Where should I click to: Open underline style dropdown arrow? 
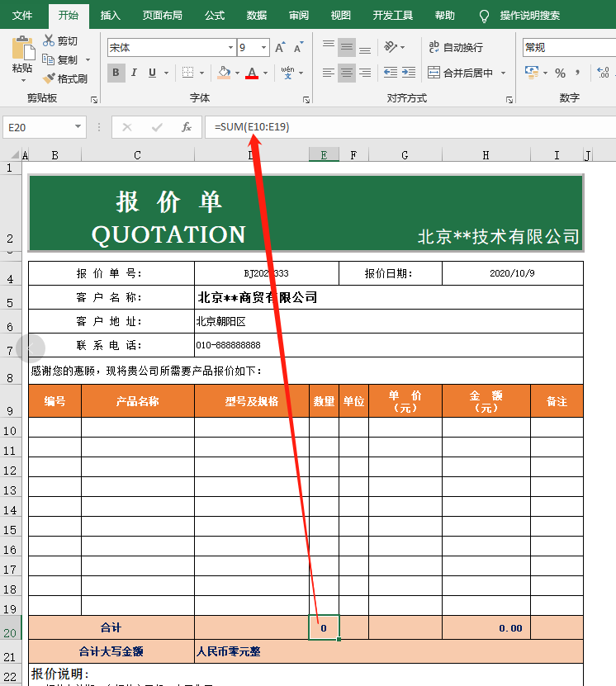click(166, 73)
